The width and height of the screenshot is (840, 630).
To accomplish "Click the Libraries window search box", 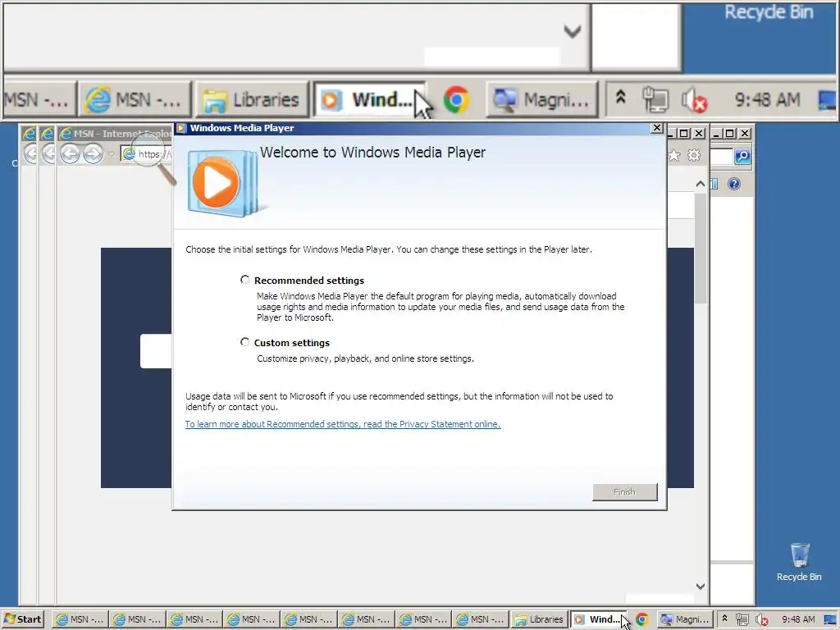I will (722, 157).
